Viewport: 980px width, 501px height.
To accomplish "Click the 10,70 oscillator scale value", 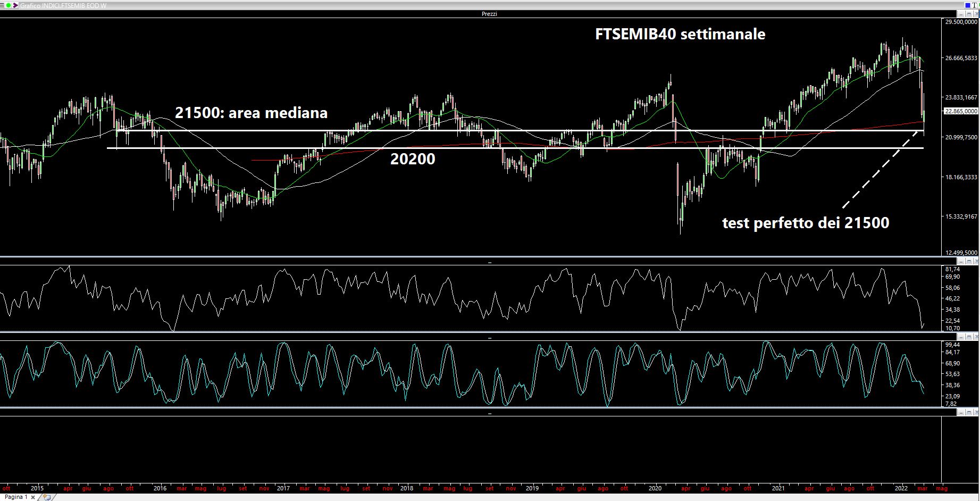I will click(x=952, y=328).
